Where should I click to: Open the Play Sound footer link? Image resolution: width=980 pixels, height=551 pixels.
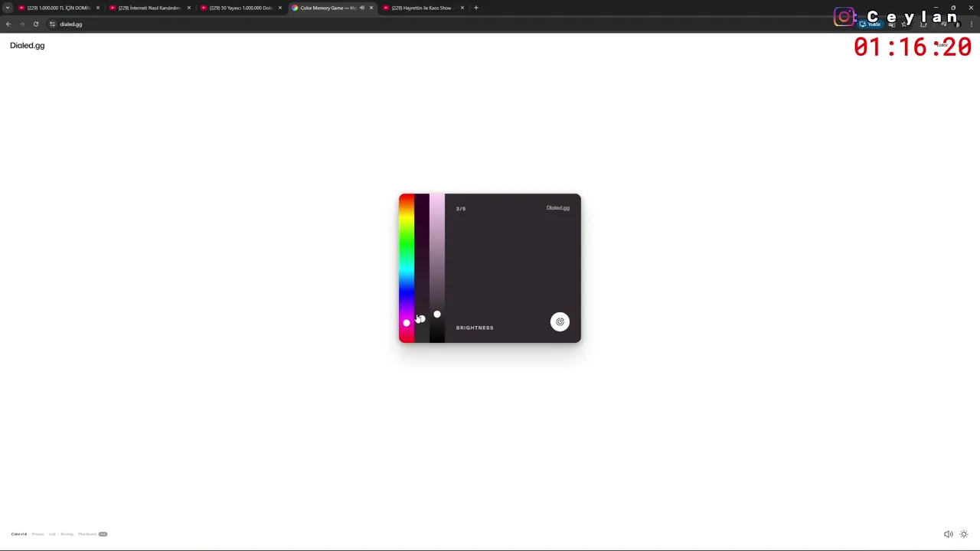(87, 534)
